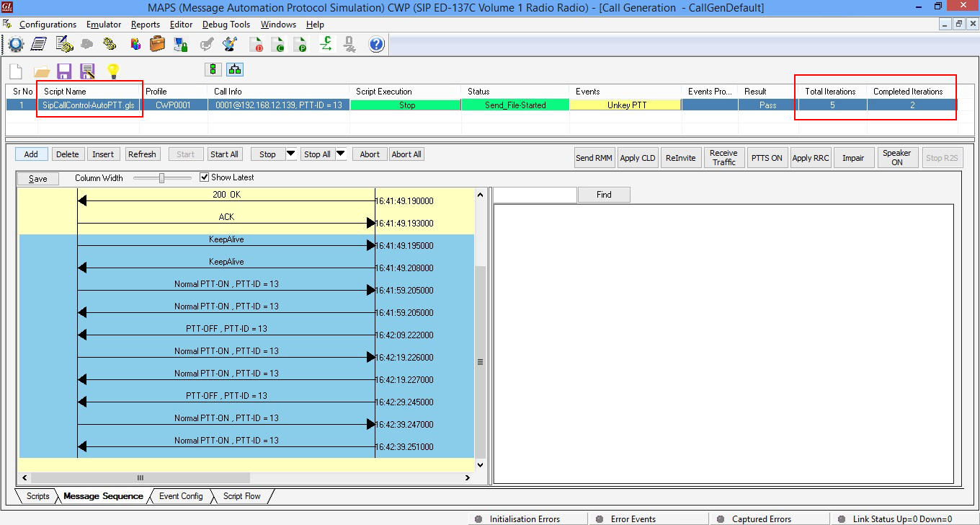Click the Find text input field
Image resolution: width=980 pixels, height=525 pixels.
(x=535, y=195)
